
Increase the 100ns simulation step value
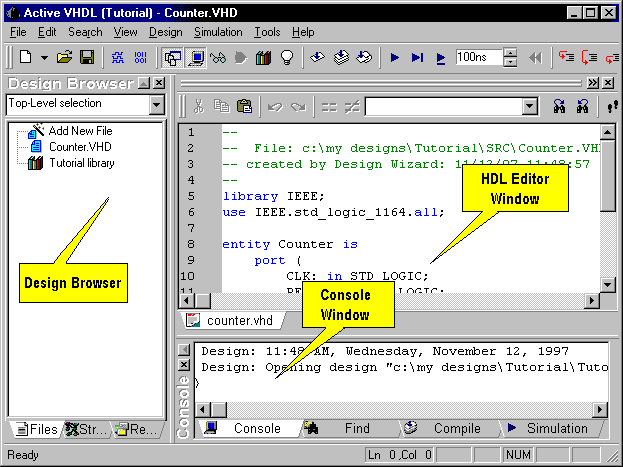point(510,54)
